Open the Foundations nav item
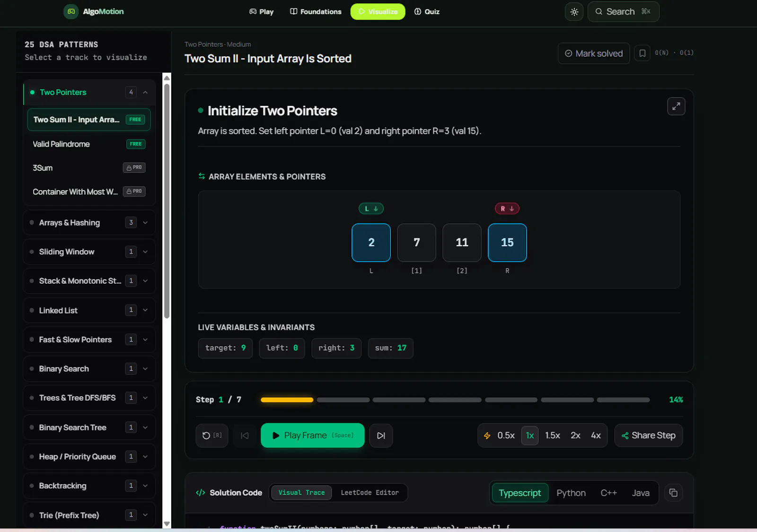 [316, 11]
